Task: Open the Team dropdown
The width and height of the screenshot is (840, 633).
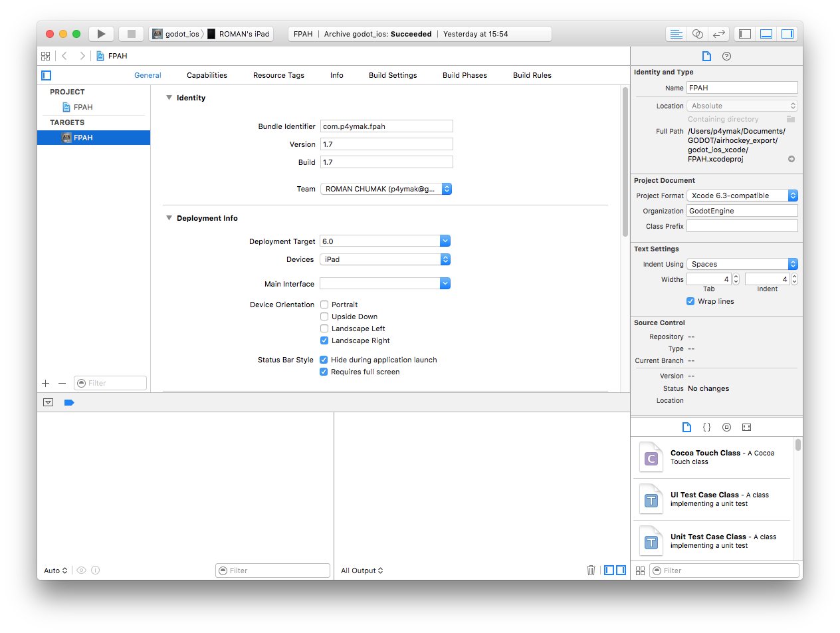Action: click(x=386, y=189)
